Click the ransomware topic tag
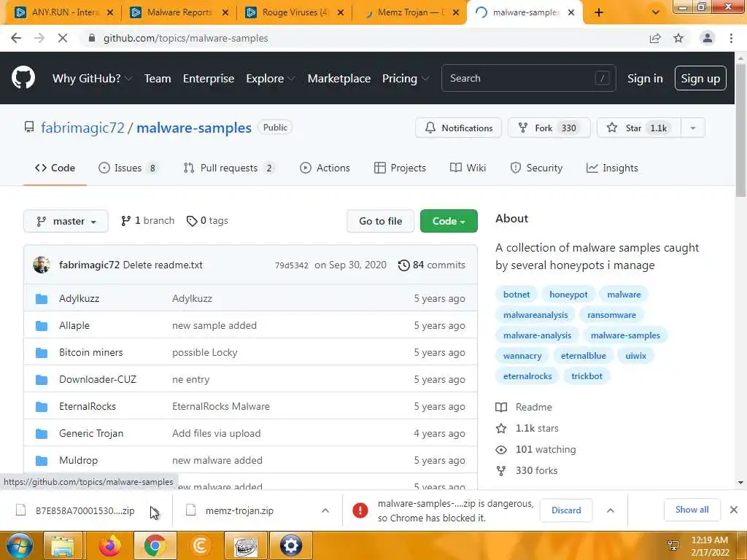Screen dimensions: 747x560 pos(612,315)
